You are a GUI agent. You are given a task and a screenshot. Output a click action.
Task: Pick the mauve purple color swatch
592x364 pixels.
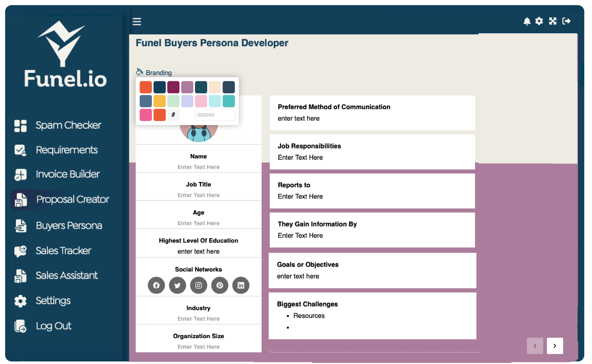[187, 87]
